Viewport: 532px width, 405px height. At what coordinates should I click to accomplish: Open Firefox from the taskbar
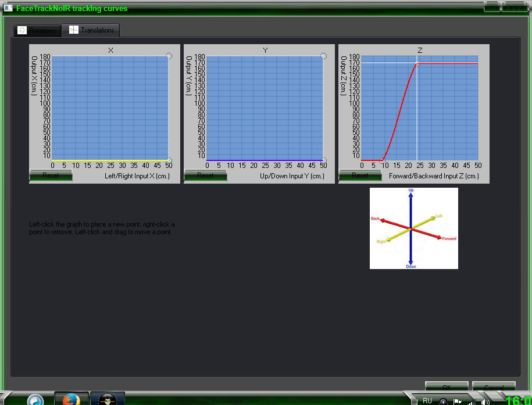(x=72, y=399)
